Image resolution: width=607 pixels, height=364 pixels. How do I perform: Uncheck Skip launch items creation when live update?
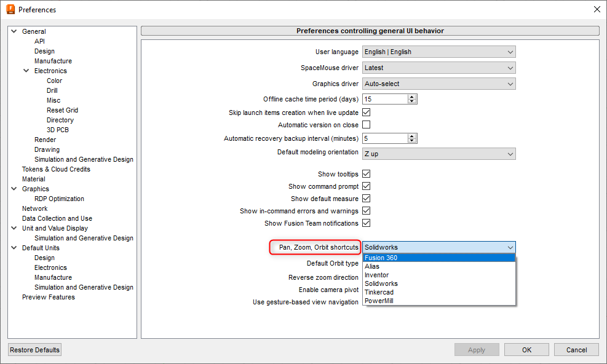(x=366, y=113)
